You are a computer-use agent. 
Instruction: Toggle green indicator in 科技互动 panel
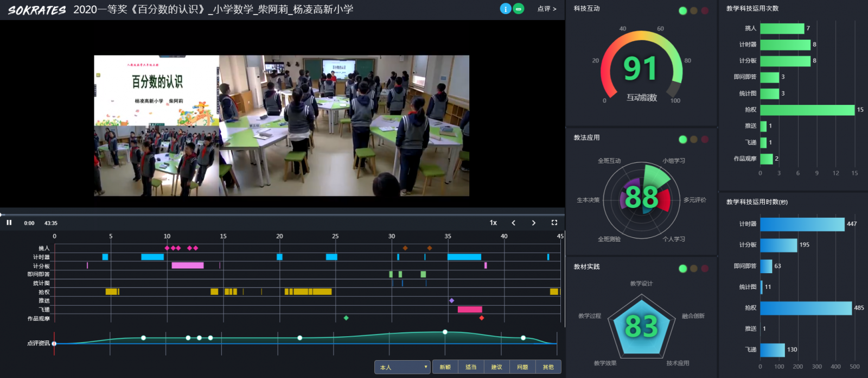(x=682, y=11)
